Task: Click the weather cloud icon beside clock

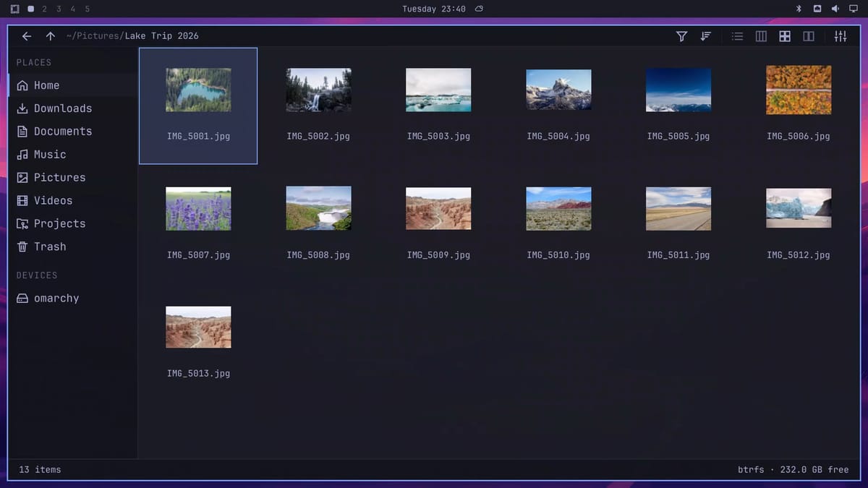Action: pyautogui.click(x=479, y=9)
